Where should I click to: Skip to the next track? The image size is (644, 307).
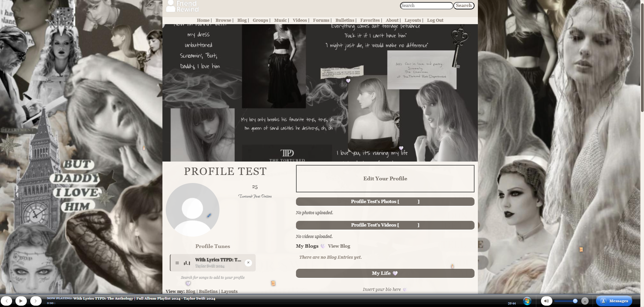pyautogui.click(x=36, y=301)
